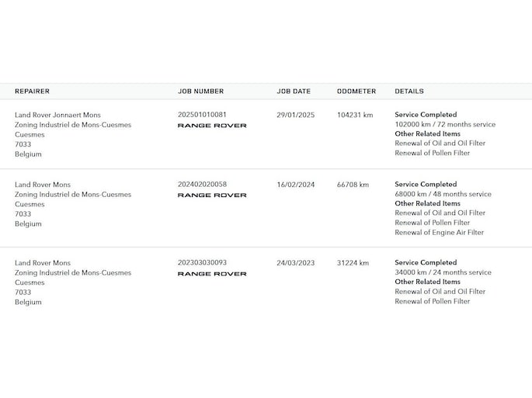Open job number 202303030093
The image size is (532, 398).
point(202,263)
